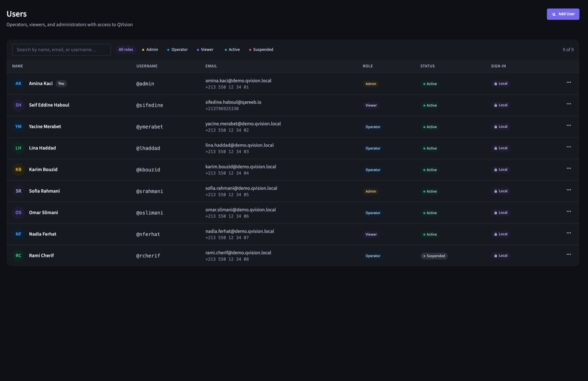This screenshot has width=588, height=381.
Task: Click the Admin role badge for Sofia Rahmani
Action: click(371, 191)
